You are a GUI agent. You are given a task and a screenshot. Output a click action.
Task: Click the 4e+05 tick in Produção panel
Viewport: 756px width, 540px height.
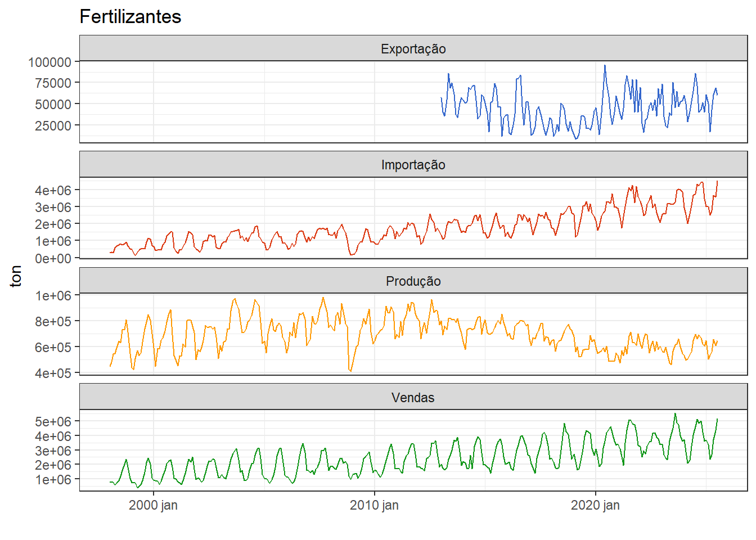[53, 373]
